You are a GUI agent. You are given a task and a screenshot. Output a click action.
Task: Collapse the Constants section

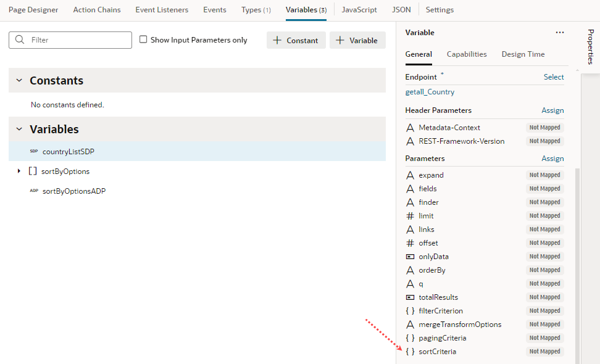19,80
